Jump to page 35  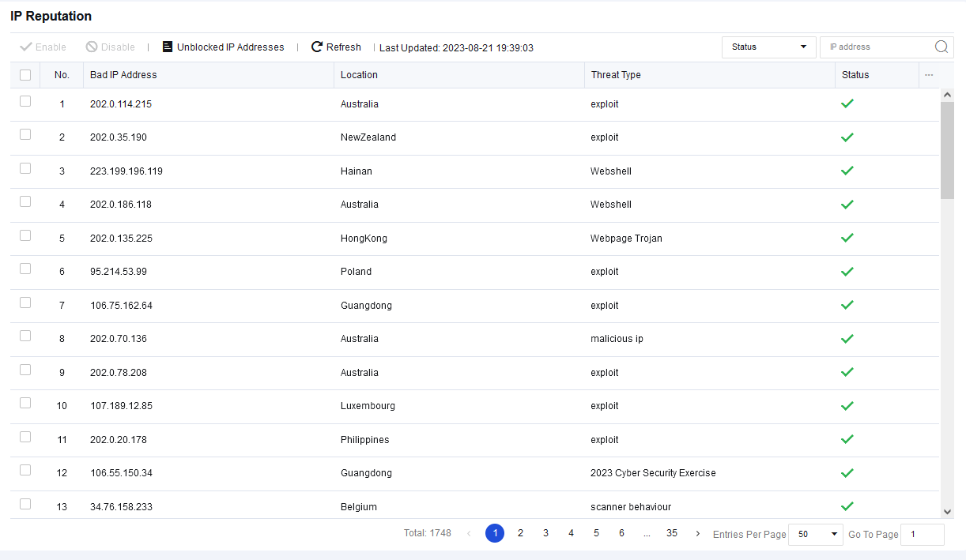pyautogui.click(x=671, y=534)
